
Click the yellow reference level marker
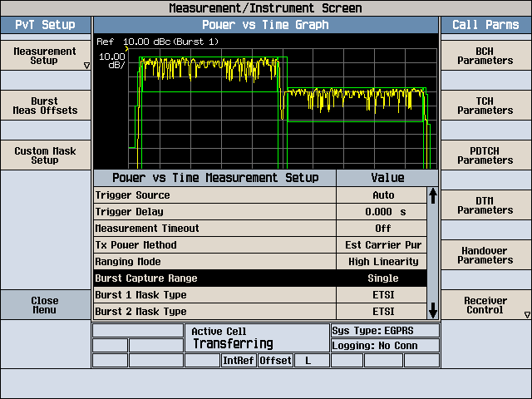coord(126,49)
